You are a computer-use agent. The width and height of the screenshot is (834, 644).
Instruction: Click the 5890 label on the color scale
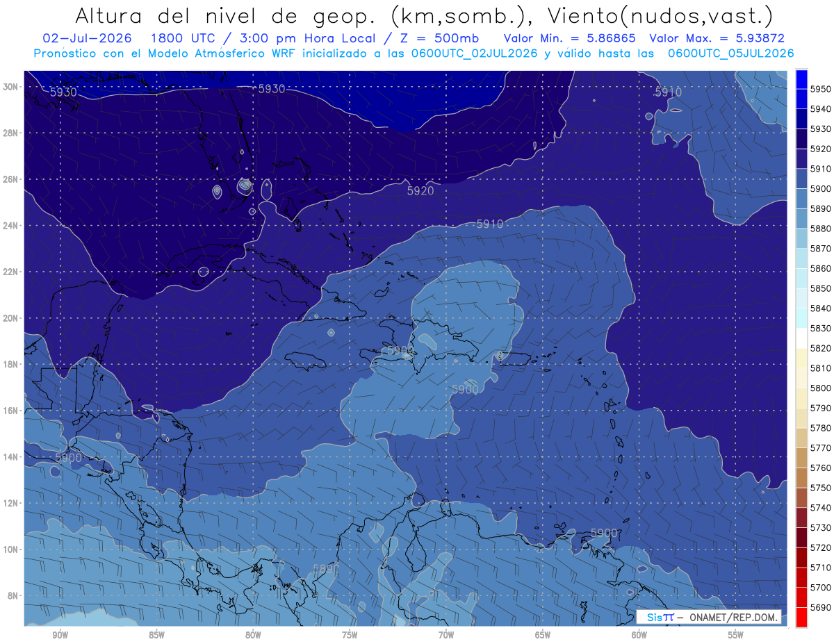pos(821,208)
